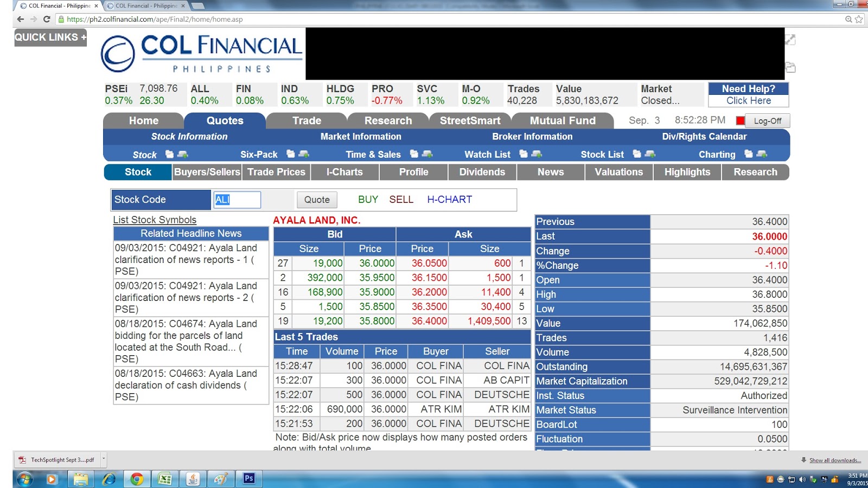The width and height of the screenshot is (868, 488).
Task: Click the page icon after Stock List
Action: coord(637,155)
